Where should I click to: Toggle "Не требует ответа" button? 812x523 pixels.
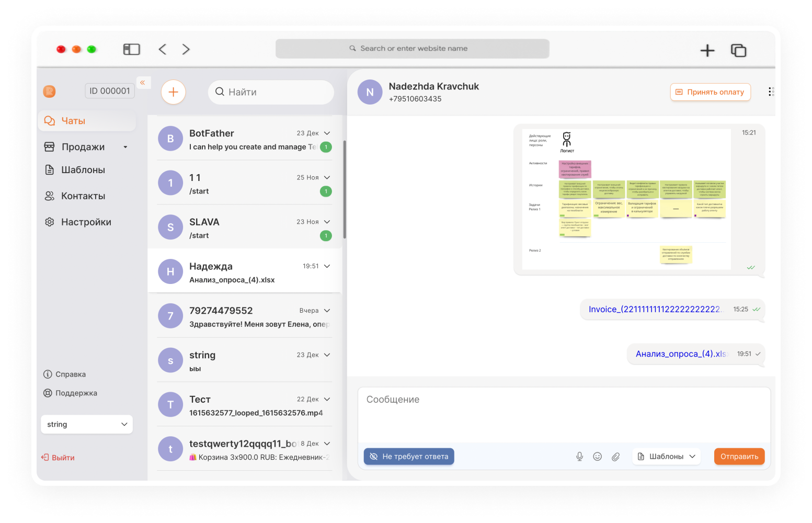[x=409, y=457]
